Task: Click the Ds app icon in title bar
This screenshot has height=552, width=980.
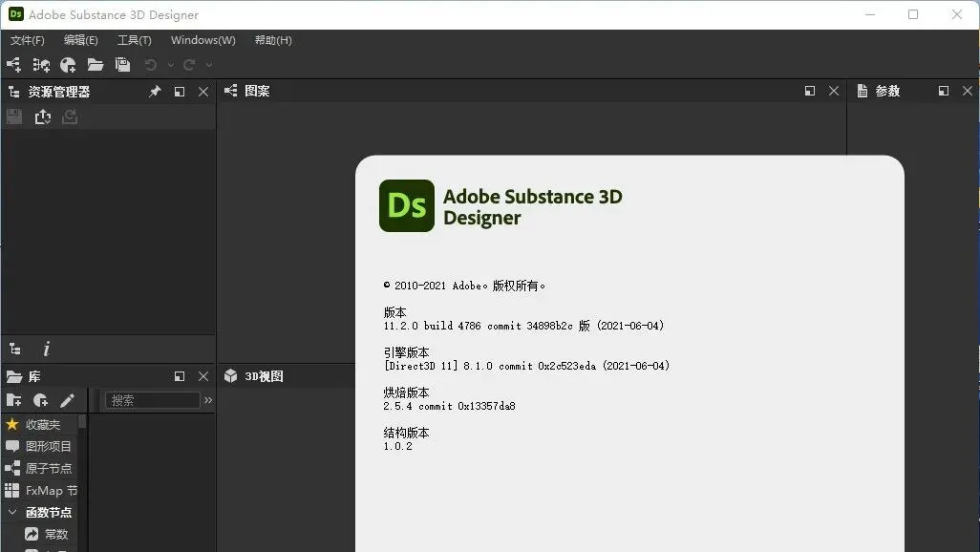Action: point(15,13)
